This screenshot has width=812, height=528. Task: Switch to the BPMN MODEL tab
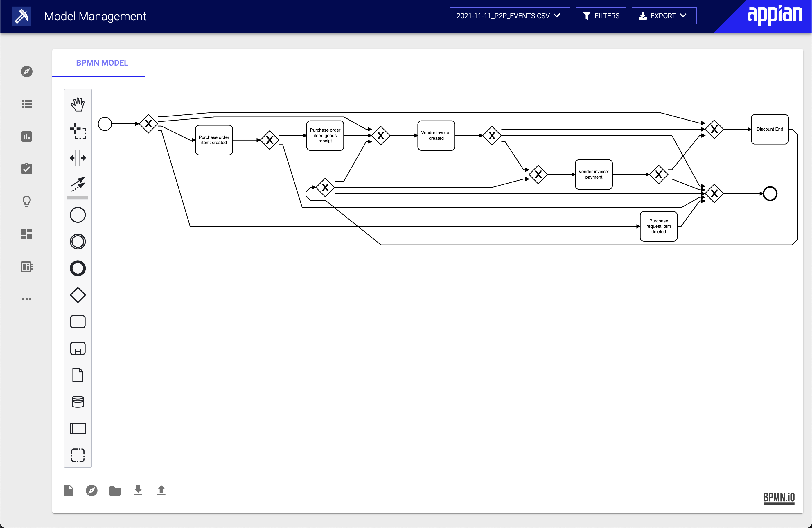point(102,63)
